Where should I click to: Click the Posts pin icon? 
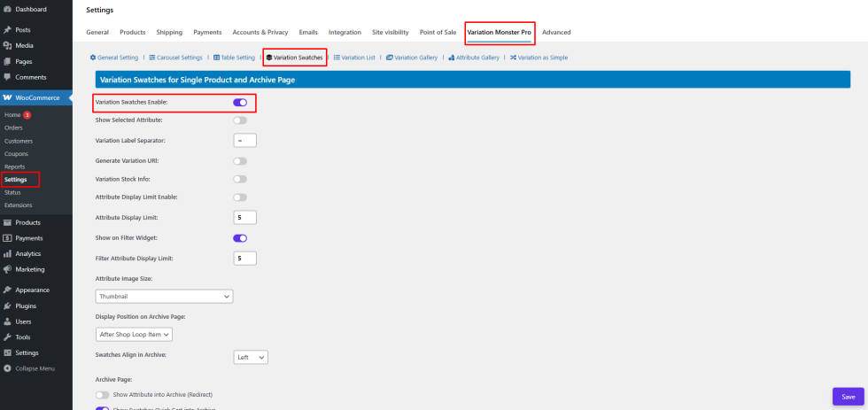[x=7, y=30]
